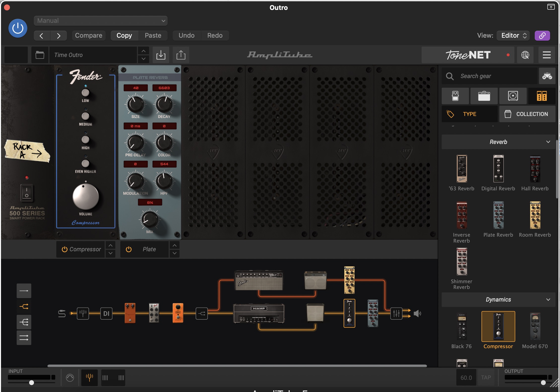Click the input source icon in chain
Viewport: 560px width, 392px height.
tap(62, 313)
